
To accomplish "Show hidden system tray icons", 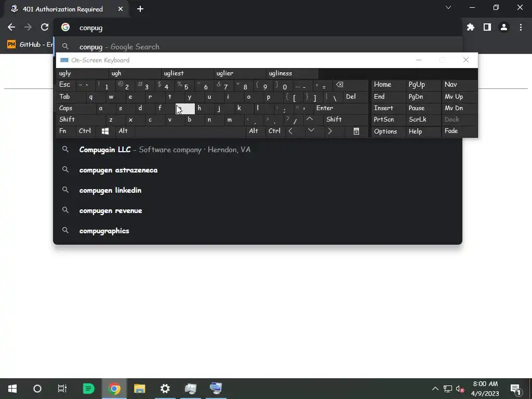I will pos(435,389).
